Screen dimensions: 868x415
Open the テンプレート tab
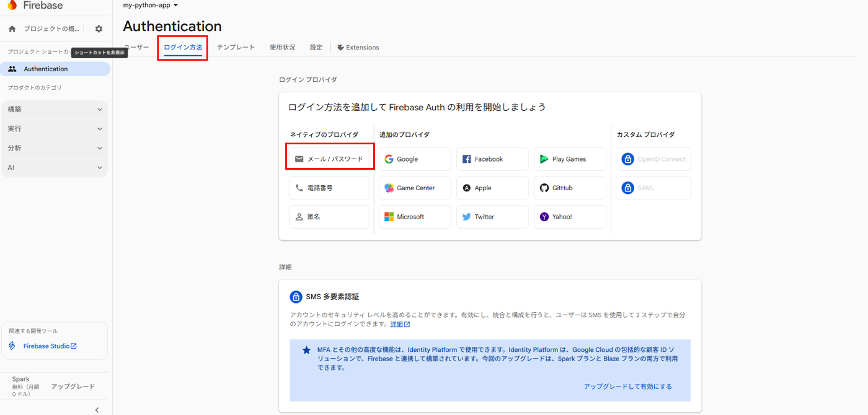pyautogui.click(x=236, y=46)
